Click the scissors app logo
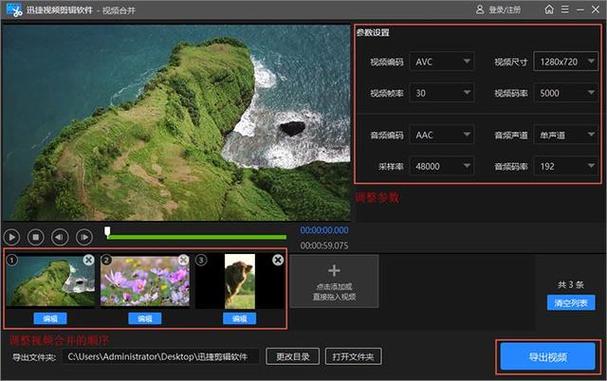 click(x=14, y=10)
